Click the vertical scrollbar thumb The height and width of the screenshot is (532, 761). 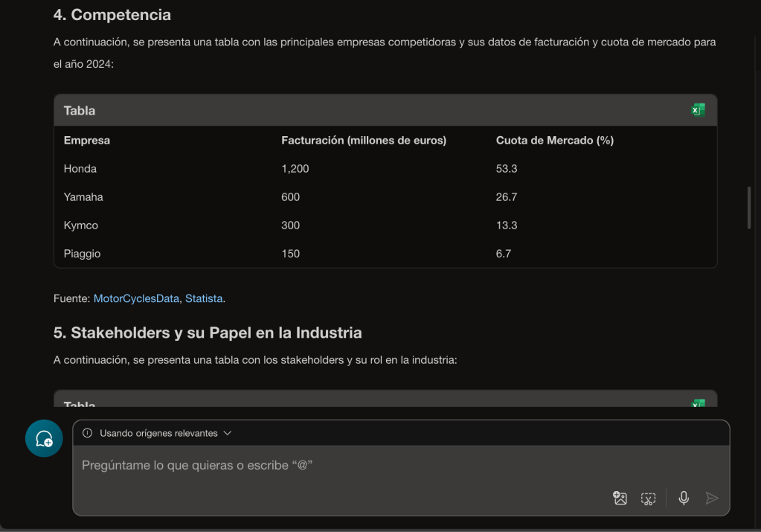pyautogui.click(x=749, y=207)
